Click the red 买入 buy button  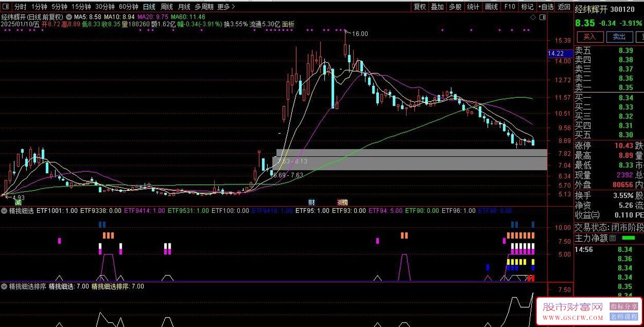[590, 36]
